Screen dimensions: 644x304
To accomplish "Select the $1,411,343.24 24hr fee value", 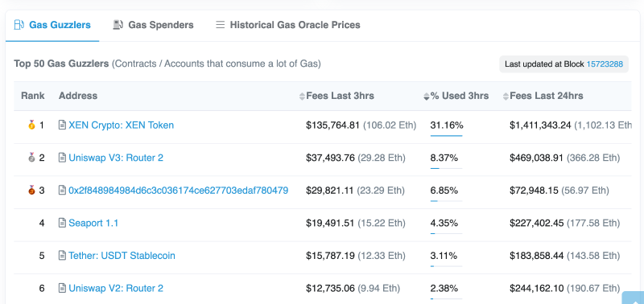I will click(x=540, y=125).
